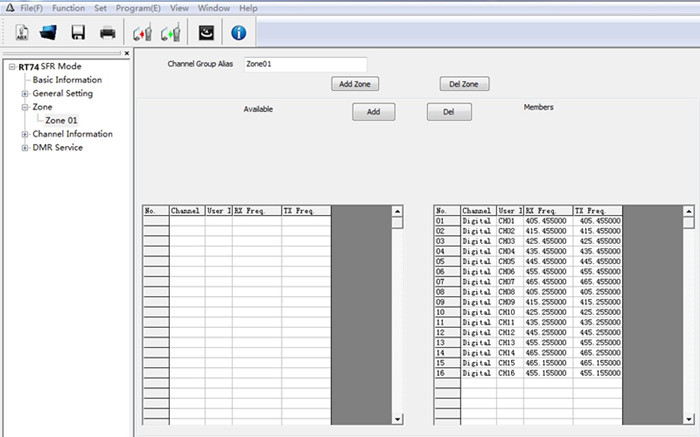Expand the Channel Information tree node
This screenshot has width=700, height=437.
[25, 134]
